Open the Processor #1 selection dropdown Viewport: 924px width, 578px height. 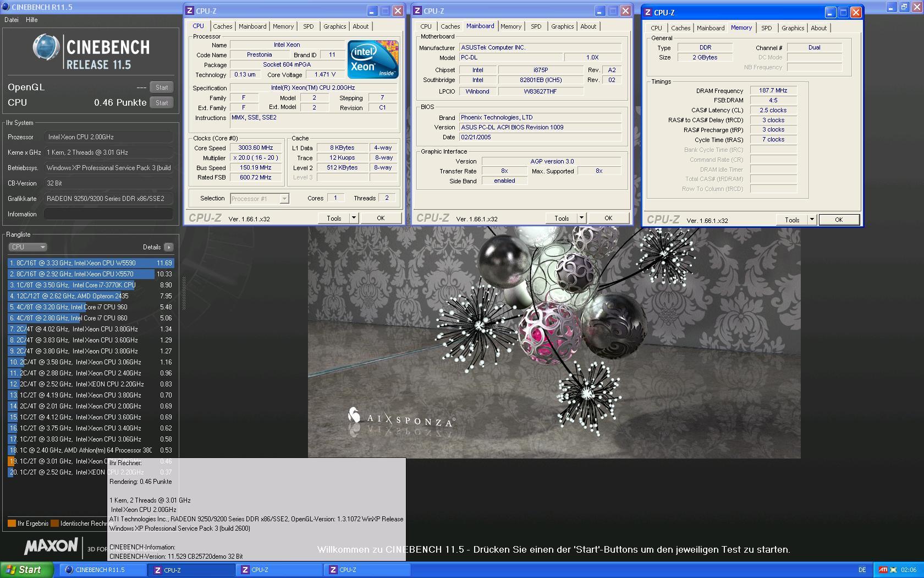click(x=260, y=199)
